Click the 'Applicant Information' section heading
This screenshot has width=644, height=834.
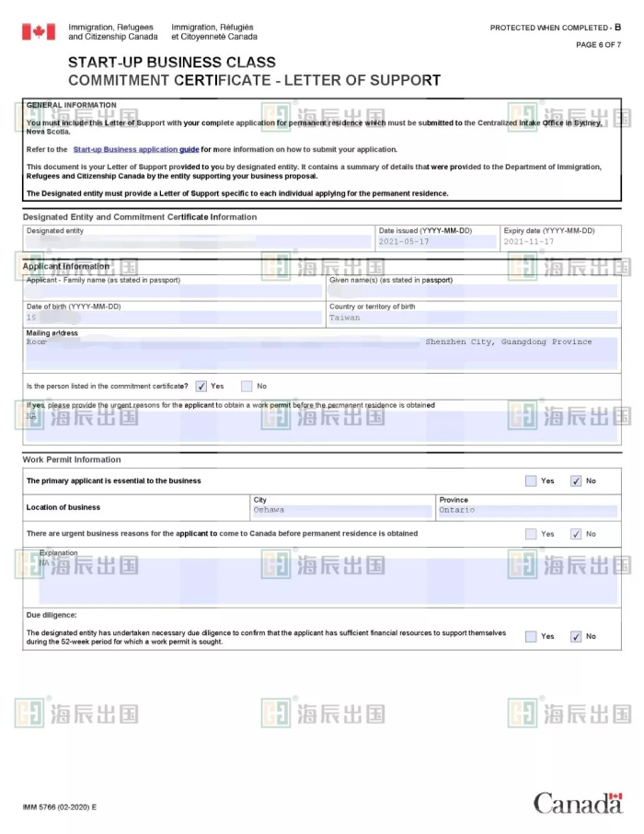point(66,266)
